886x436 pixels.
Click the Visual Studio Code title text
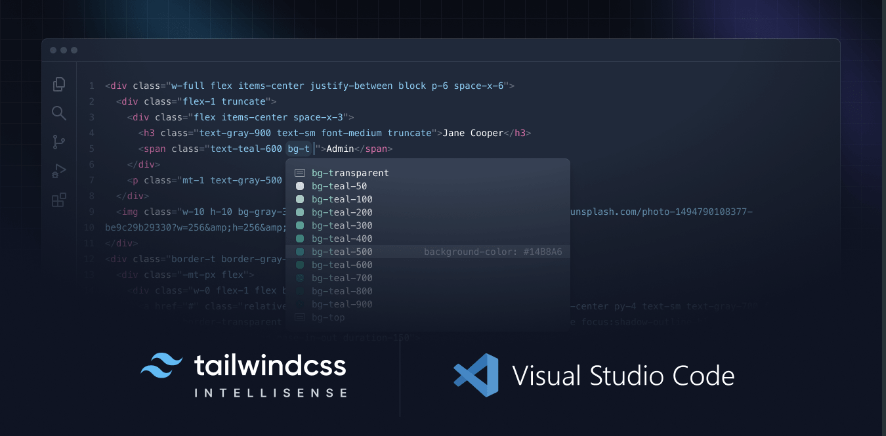[623, 376]
